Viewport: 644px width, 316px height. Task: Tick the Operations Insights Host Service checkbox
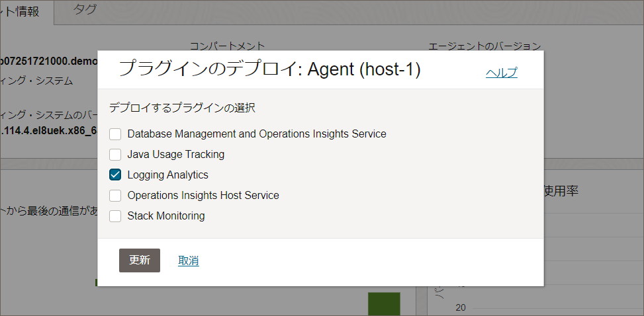point(115,196)
